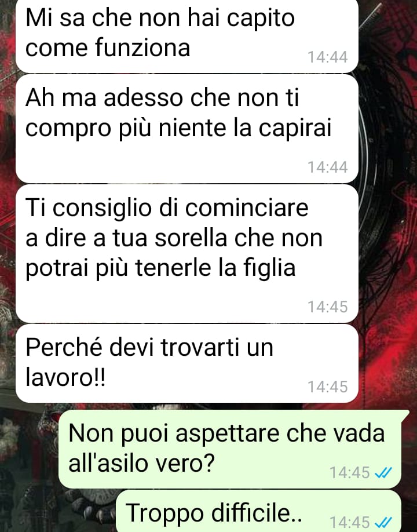The image size is (417, 532).
Task: Select message 'Mi sa che non hai capito'
Action: (187, 36)
